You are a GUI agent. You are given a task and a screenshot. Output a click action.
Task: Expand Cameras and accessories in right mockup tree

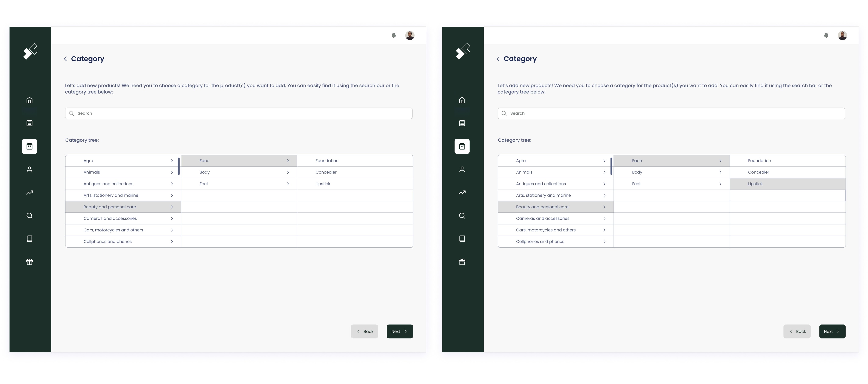click(x=556, y=218)
